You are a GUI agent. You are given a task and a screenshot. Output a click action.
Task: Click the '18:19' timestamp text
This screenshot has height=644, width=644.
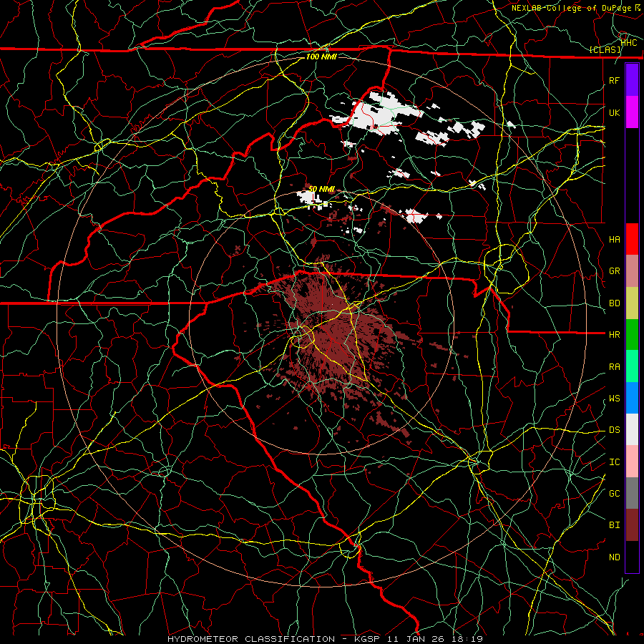click(x=468, y=639)
